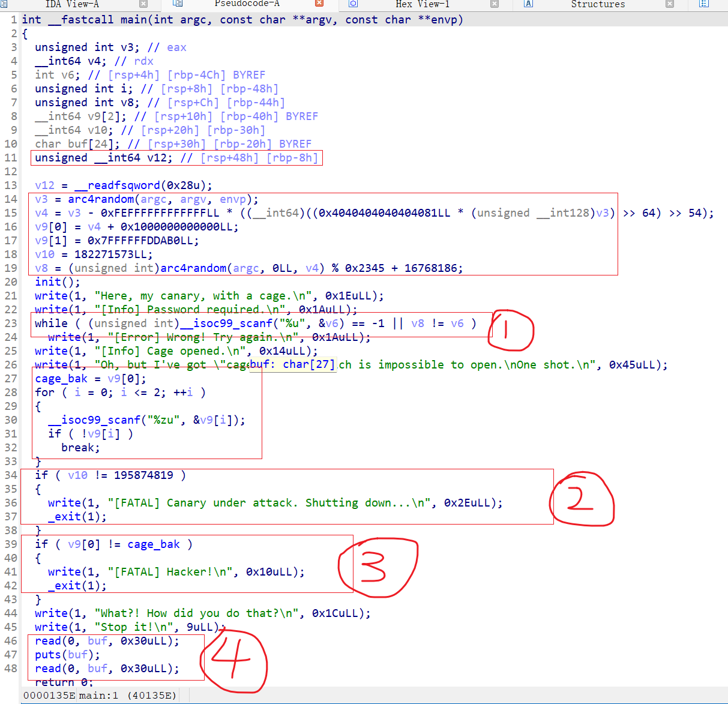Click line number 30 in the margin

coord(10,420)
